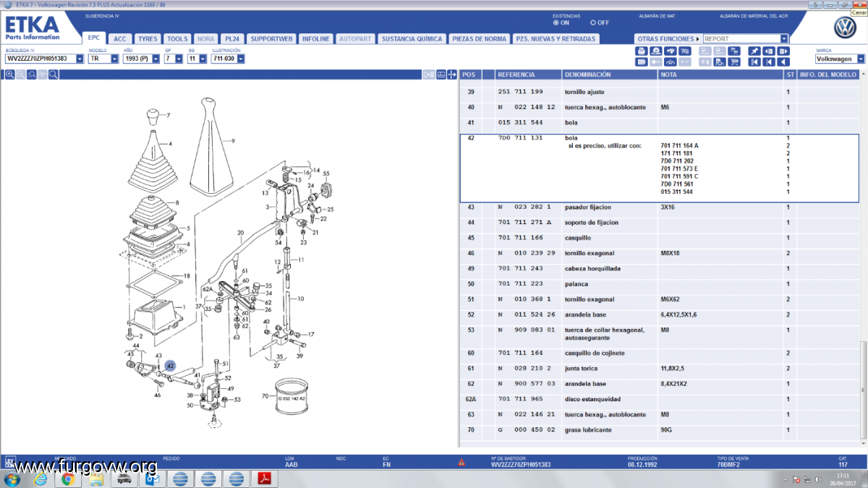The height and width of the screenshot is (488, 868).
Task: Open the Año 1993 (P) dropdown
Action: tap(156, 59)
